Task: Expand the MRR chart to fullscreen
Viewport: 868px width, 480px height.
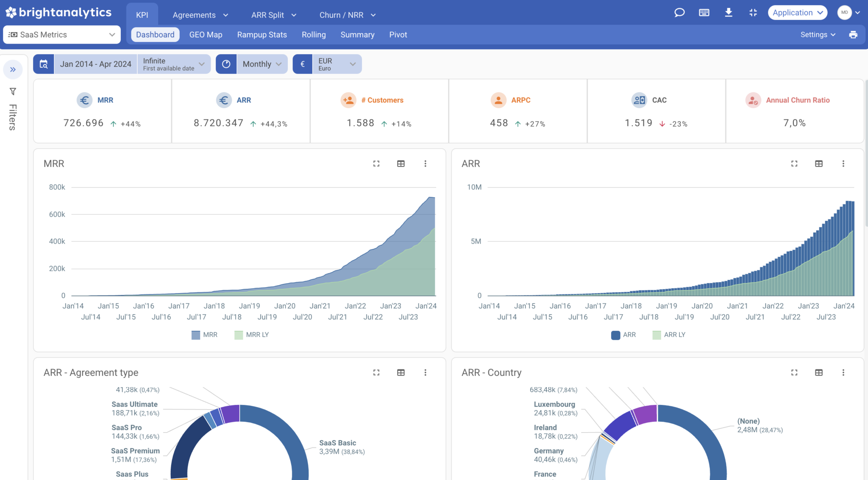Action: coord(376,164)
